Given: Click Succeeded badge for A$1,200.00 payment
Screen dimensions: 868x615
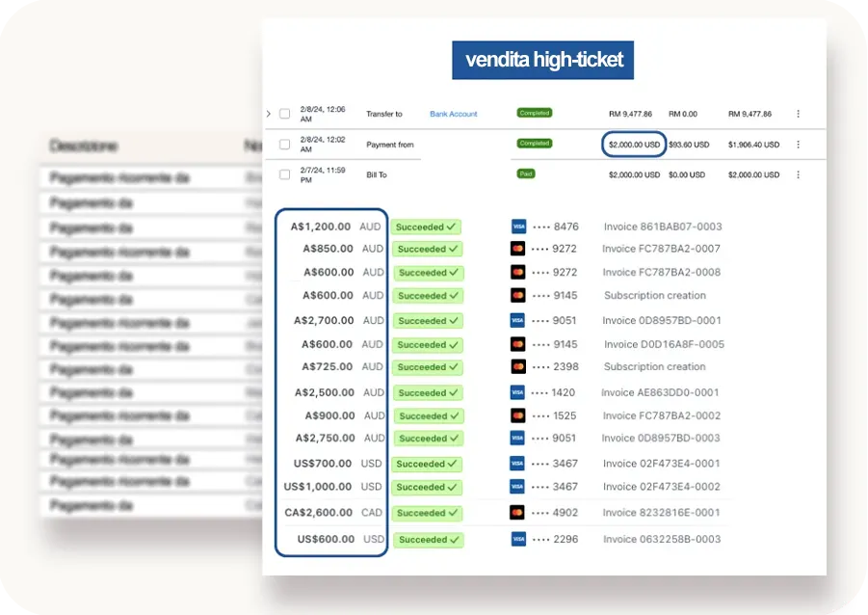Looking at the screenshot, I should [426, 227].
